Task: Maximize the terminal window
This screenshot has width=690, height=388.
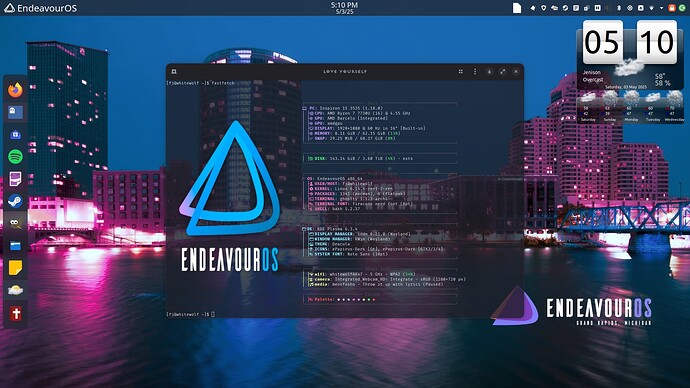Action: tap(503, 71)
